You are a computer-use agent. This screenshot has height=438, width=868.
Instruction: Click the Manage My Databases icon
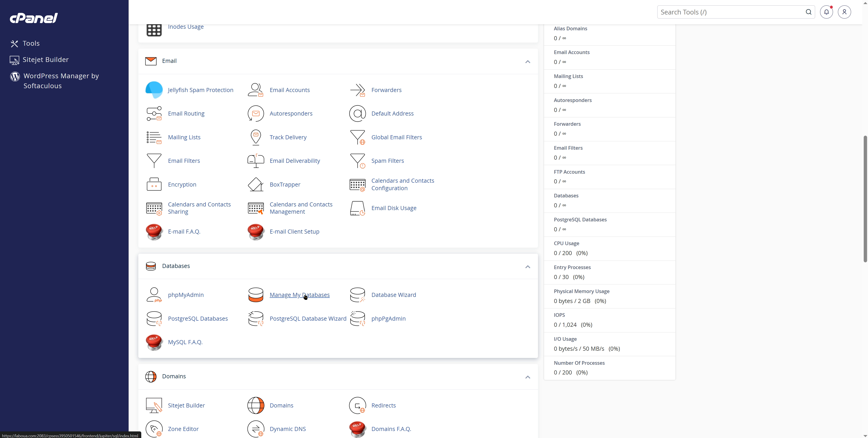pos(255,295)
